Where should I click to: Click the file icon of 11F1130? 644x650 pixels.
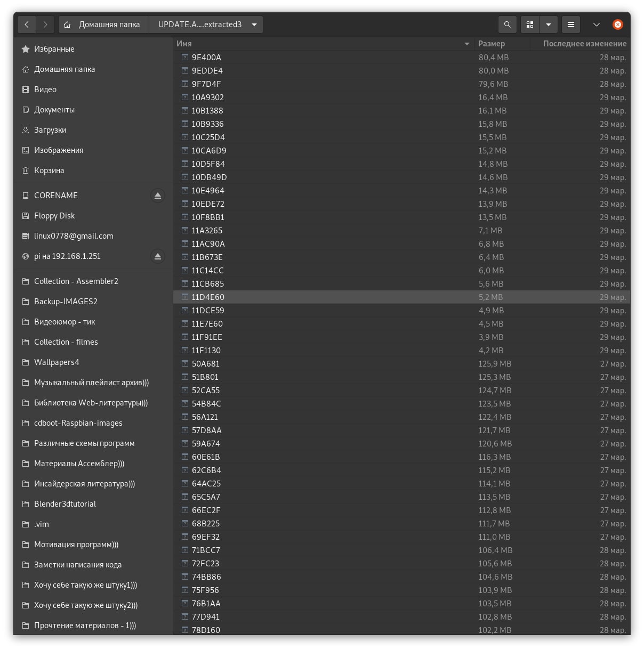[x=185, y=350]
